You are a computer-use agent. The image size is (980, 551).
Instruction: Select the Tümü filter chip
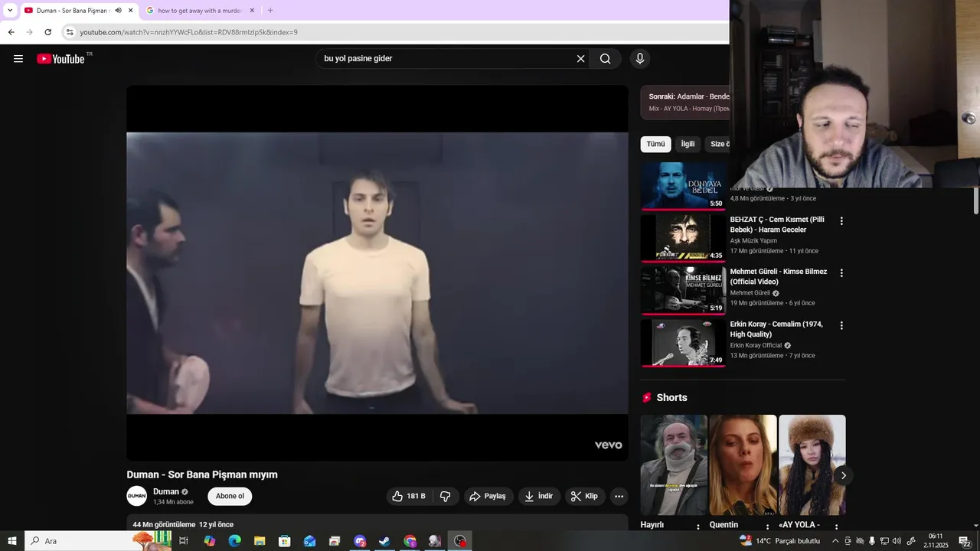pyautogui.click(x=655, y=144)
